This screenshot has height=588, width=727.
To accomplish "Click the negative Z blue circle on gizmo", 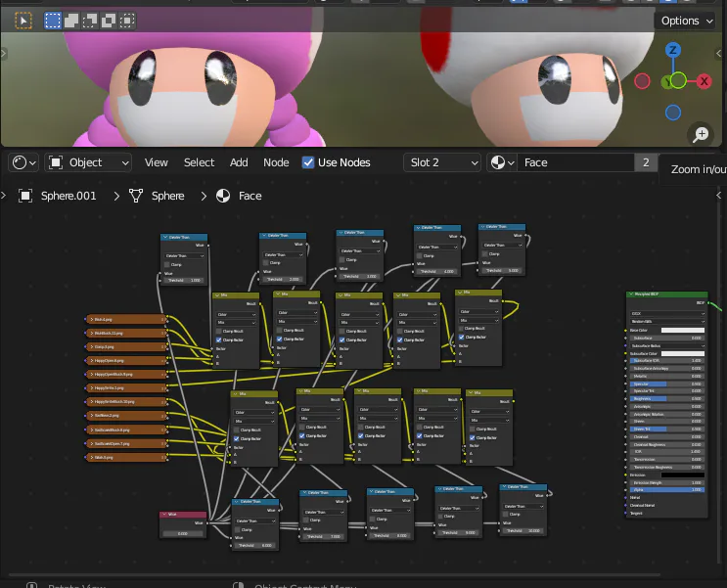I will (673, 113).
